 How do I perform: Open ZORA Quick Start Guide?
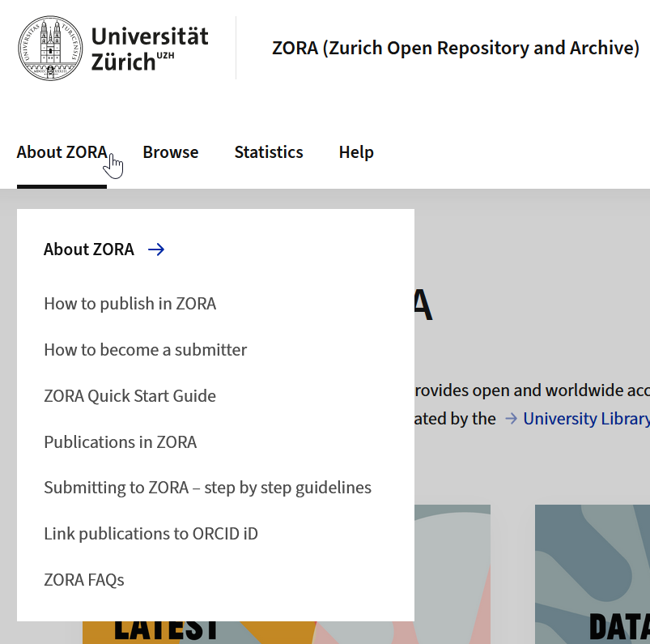click(130, 396)
